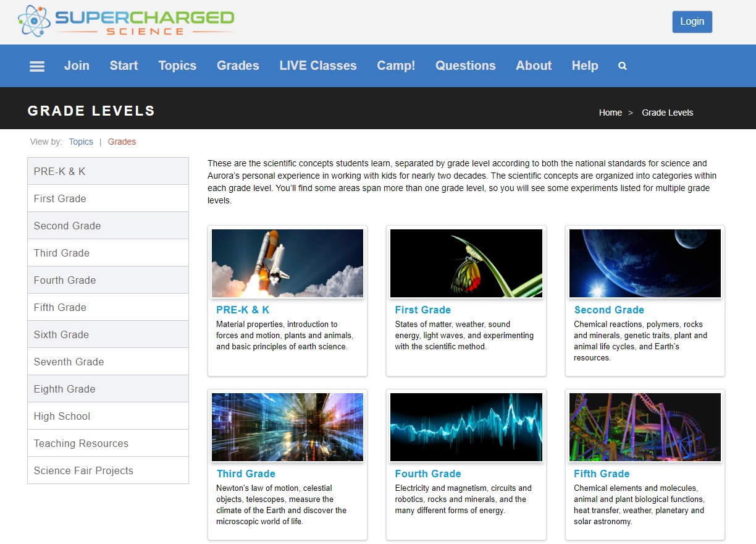Viewport: 756px width, 544px height.
Task: Click the roller coaster thumbnail
Action: point(645,427)
